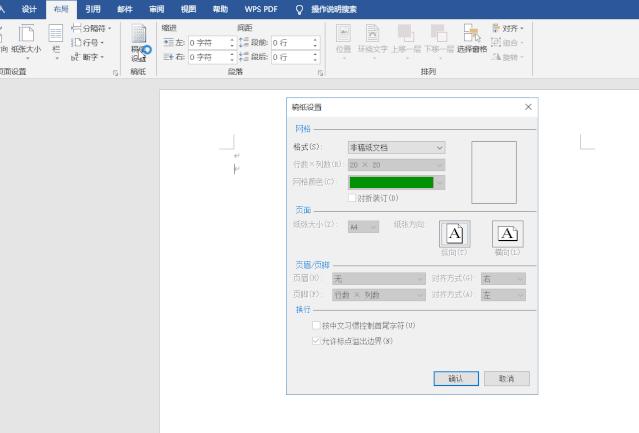This screenshot has height=433, width=639.
Task: Toggle the 对折装订 checkbox
Action: (x=352, y=198)
